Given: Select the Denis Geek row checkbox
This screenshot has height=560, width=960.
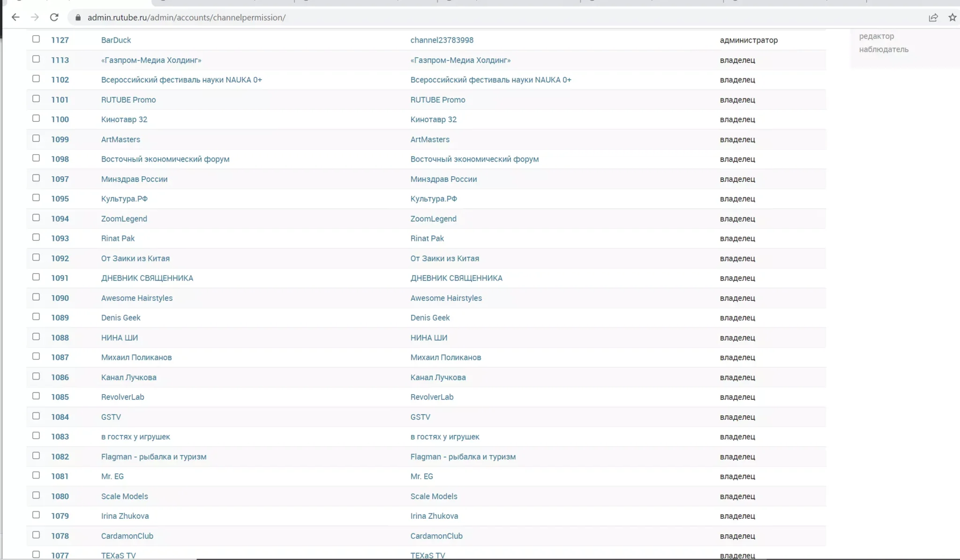Looking at the screenshot, I should tap(36, 316).
